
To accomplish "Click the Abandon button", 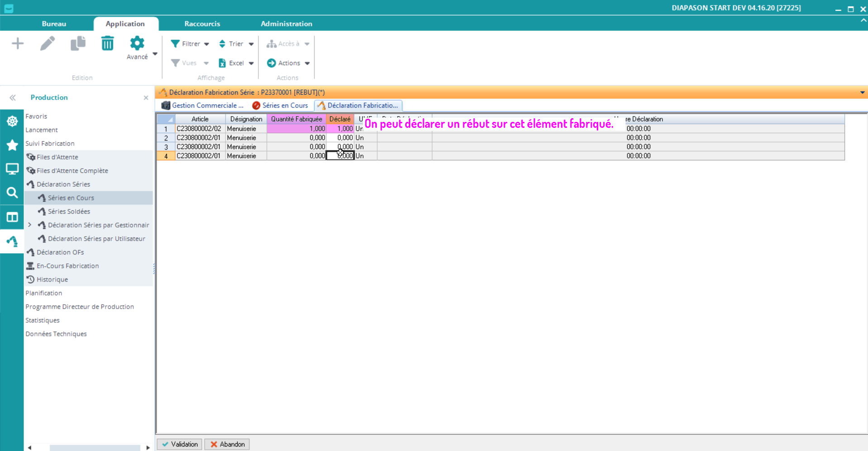I will [227, 444].
